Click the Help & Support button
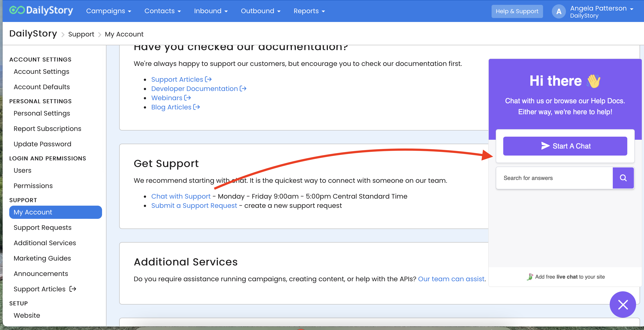The height and width of the screenshot is (330, 644). tap(517, 11)
